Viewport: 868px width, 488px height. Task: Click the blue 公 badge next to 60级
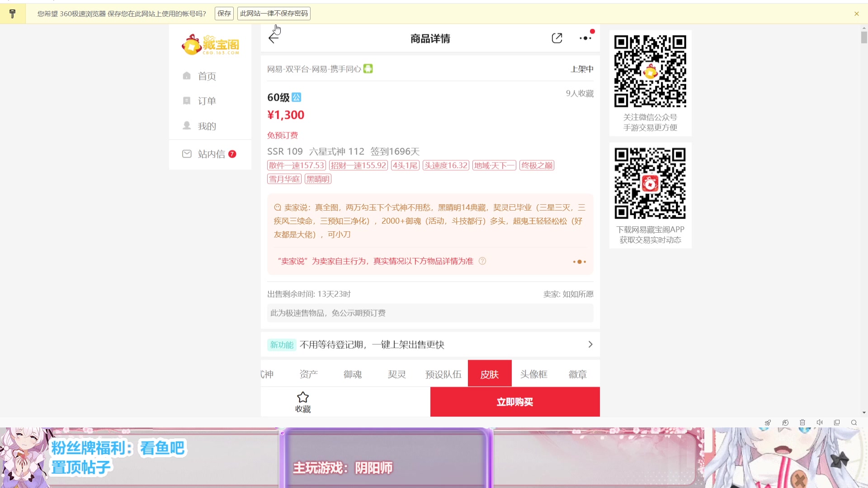[x=296, y=97]
